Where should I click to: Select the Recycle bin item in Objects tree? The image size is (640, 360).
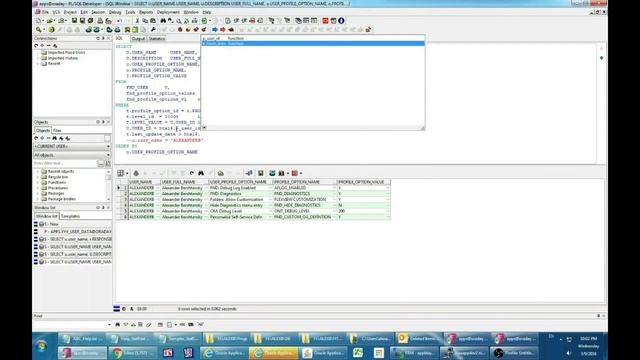pos(58,177)
